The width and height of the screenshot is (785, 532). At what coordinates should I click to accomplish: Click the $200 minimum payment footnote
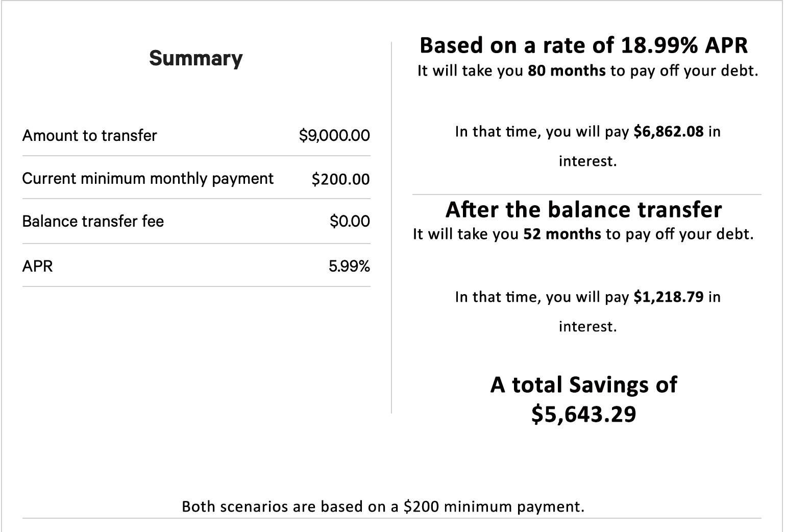[x=383, y=506]
